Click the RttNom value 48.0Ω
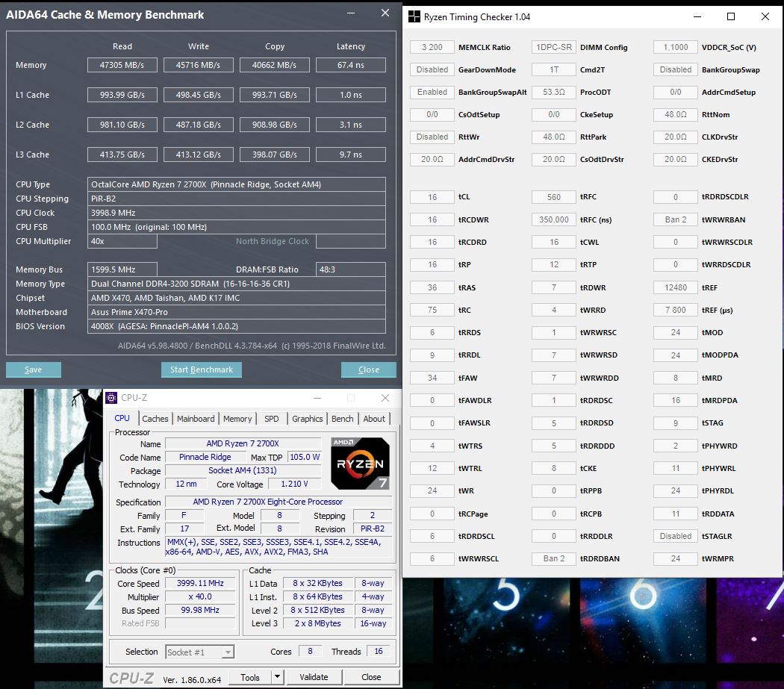The image size is (784, 689). coord(676,114)
